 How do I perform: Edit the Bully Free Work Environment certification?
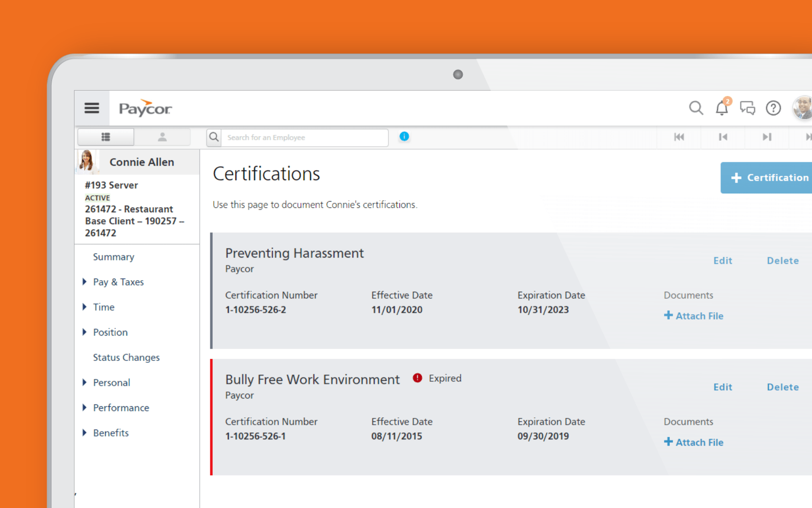722,387
